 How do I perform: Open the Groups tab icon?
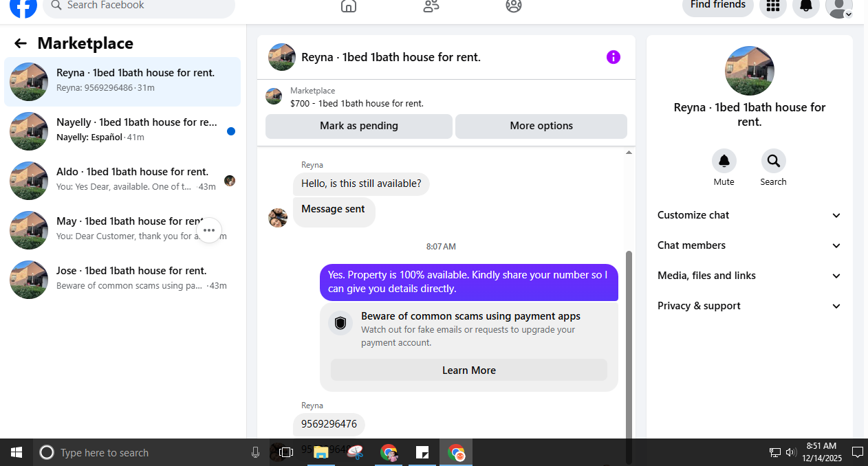[x=514, y=5]
